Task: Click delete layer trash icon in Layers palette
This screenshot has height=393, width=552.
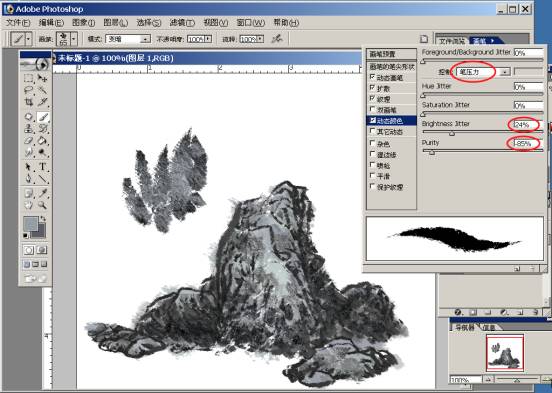Action: pos(535,312)
